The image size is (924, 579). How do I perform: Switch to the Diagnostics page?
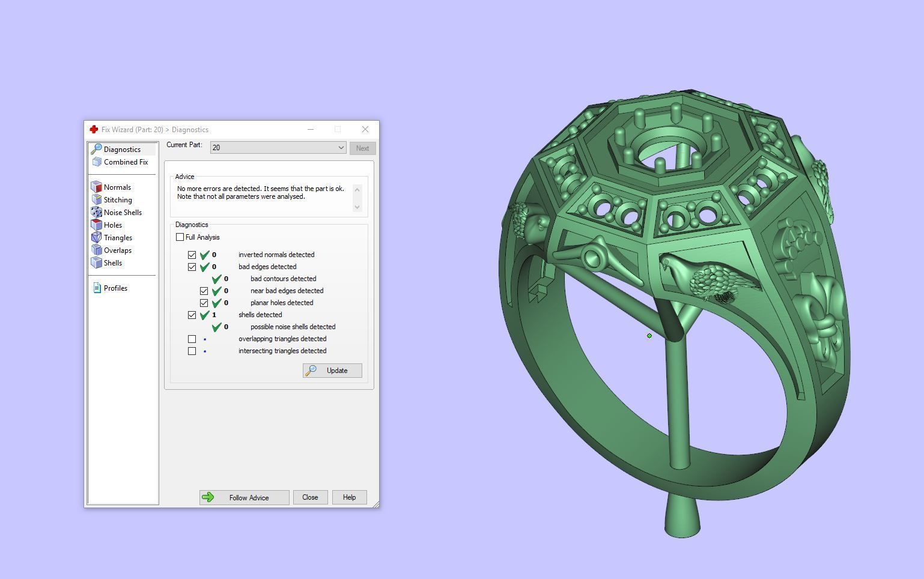(122, 150)
